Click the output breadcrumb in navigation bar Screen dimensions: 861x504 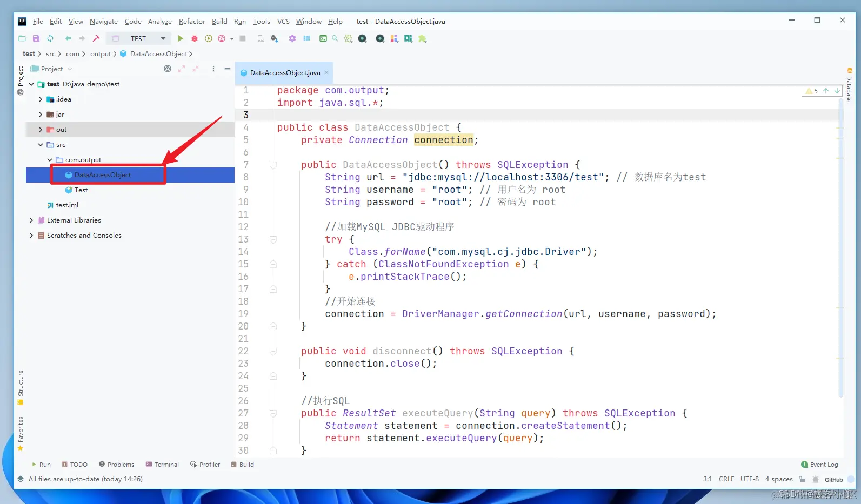[101, 53]
